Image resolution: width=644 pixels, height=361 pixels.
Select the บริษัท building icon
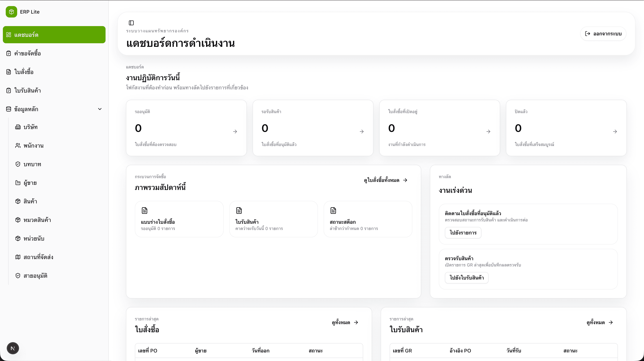click(18, 127)
